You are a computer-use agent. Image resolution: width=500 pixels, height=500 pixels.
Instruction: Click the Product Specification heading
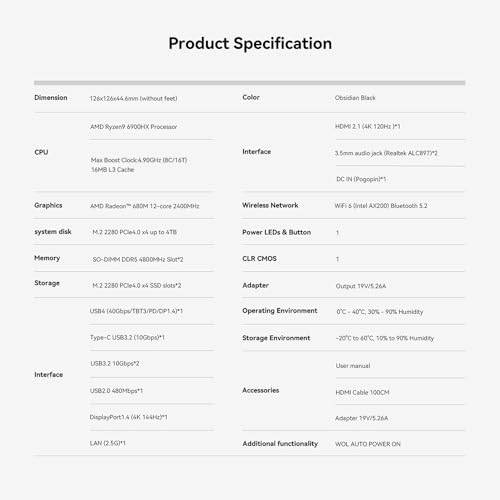click(250, 44)
